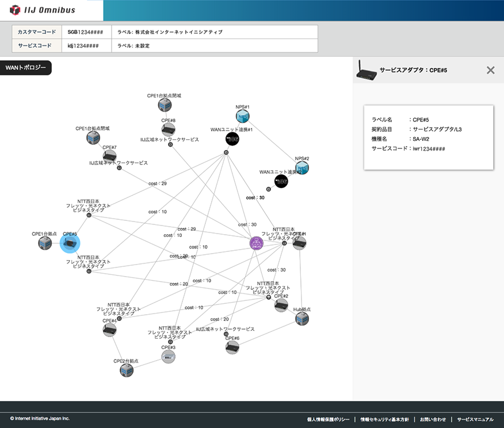Open the 個人情報保護ポリシー footer link
The width and height of the screenshot is (504, 428).
pos(328,419)
